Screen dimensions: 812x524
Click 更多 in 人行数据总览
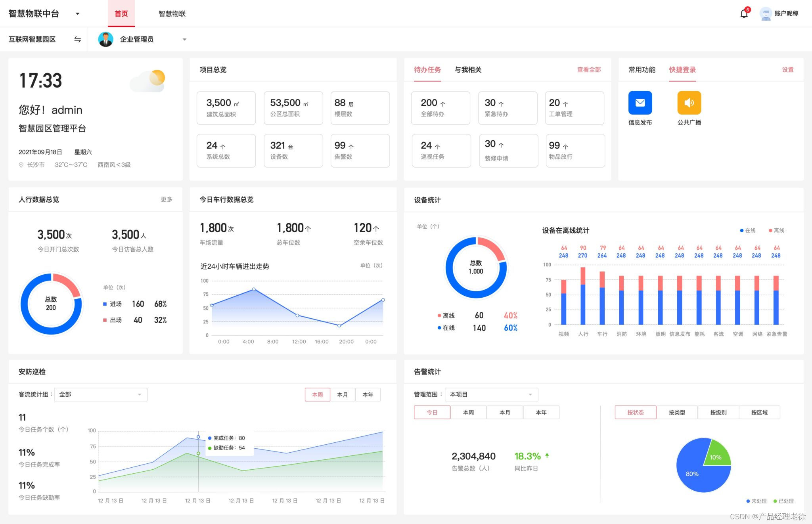[166, 199]
